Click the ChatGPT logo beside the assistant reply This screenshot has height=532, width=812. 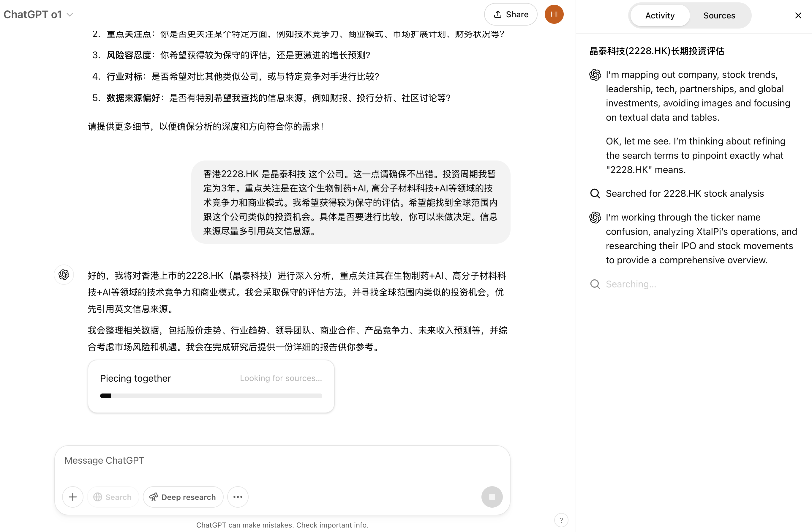(x=64, y=275)
